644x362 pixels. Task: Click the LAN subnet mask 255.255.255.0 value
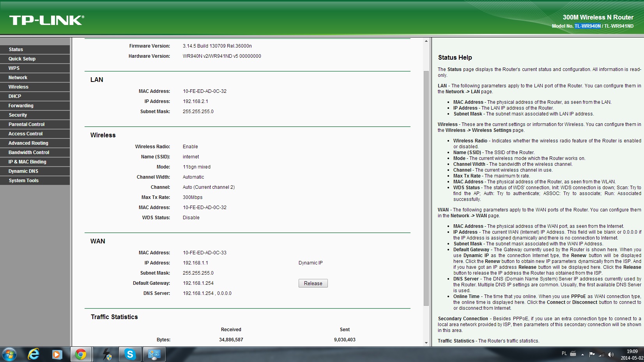[x=198, y=112]
